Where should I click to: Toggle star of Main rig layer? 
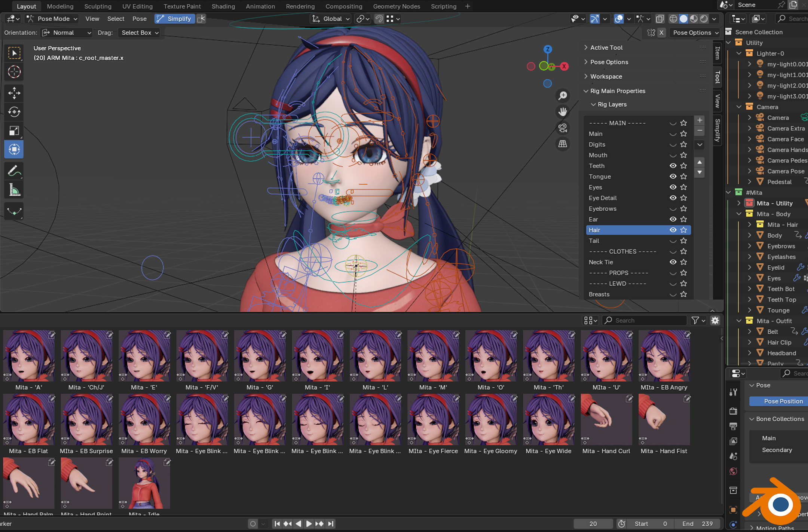[x=683, y=134]
